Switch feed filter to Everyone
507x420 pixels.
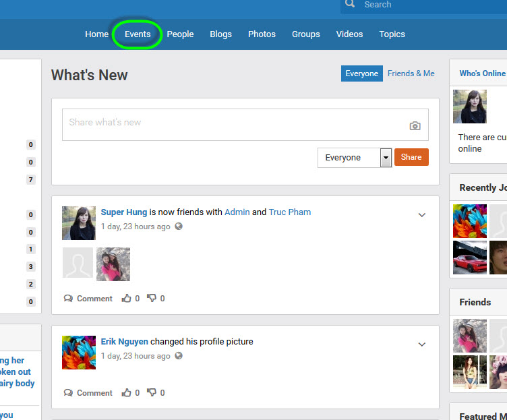pyautogui.click(x=361, y=73)
